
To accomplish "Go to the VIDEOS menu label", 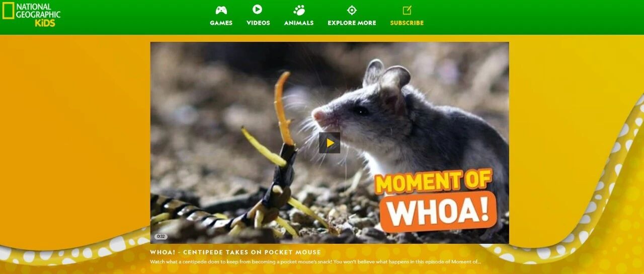I will (x=258, y=23).
